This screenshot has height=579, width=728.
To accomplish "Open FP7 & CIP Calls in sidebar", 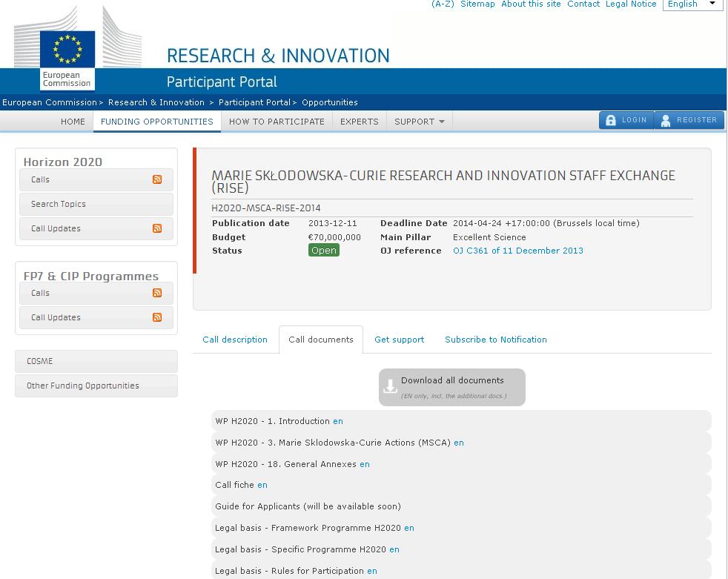I will 96,293.
